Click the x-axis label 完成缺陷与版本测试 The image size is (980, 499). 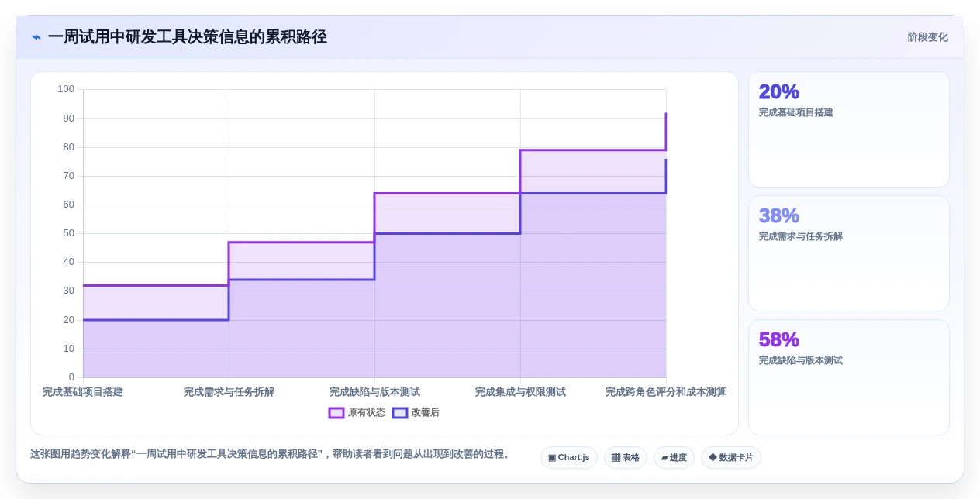374,392
